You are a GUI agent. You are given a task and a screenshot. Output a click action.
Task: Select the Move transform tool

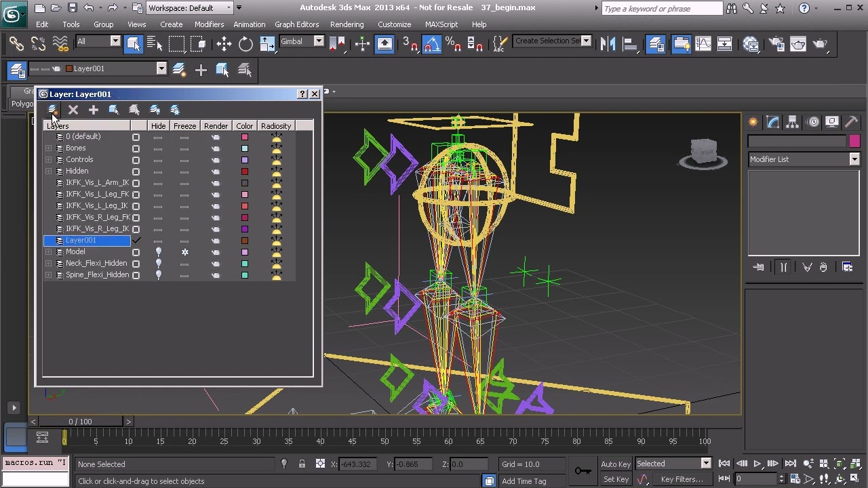tap(224, 44)
